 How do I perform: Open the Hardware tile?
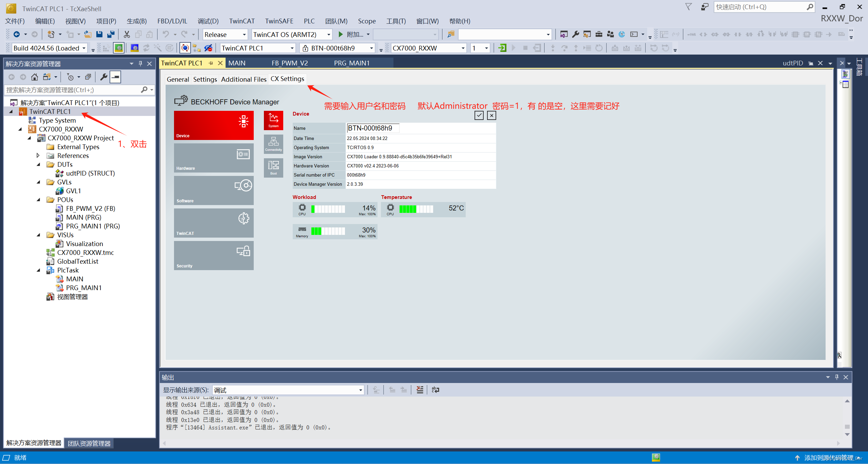coord(214,158)
